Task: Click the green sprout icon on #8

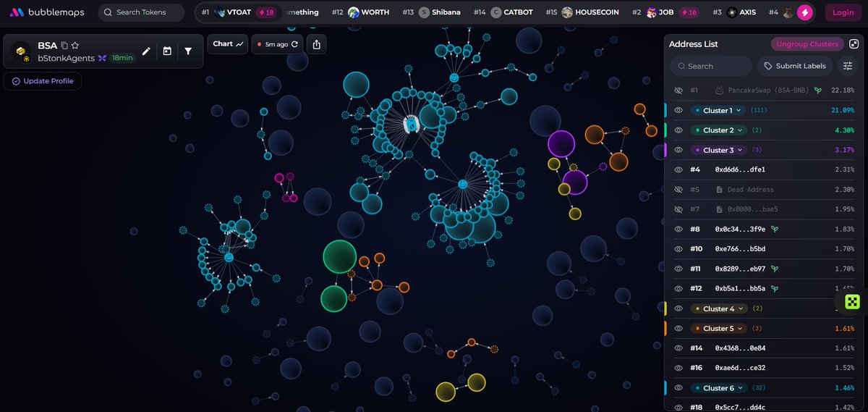Action: [x=775, y=229]
